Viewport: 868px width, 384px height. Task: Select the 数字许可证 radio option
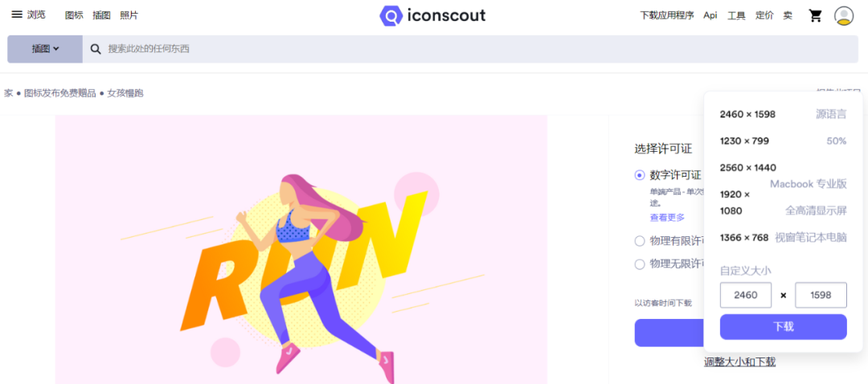click(640, 175)
